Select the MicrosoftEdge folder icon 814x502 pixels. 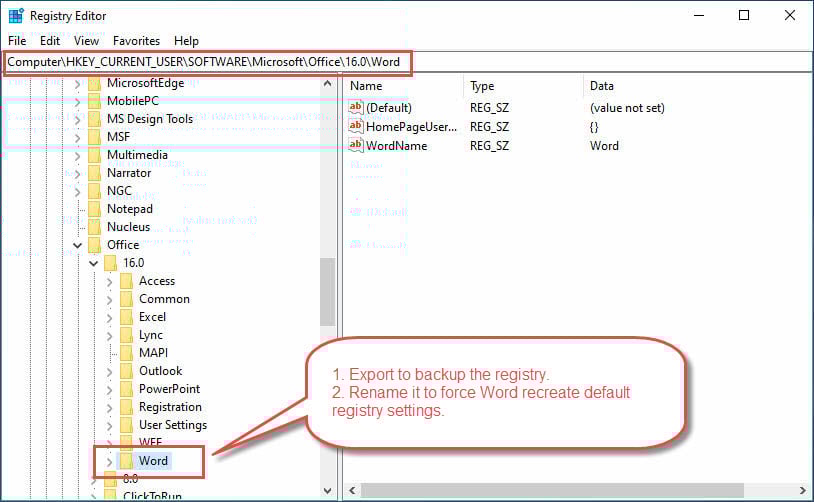(x=94, y=83)
